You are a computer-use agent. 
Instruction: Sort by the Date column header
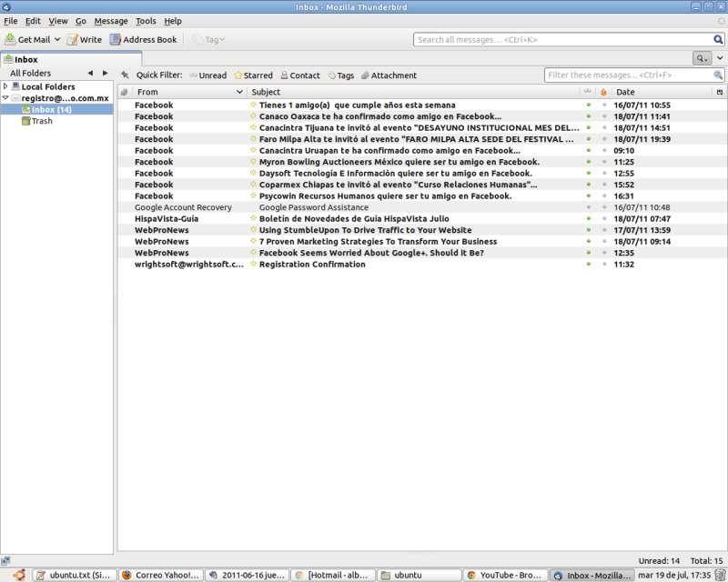coord(662,92)
